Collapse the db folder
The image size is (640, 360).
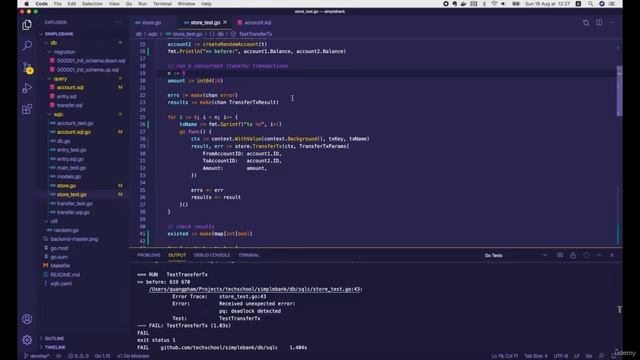53,43
